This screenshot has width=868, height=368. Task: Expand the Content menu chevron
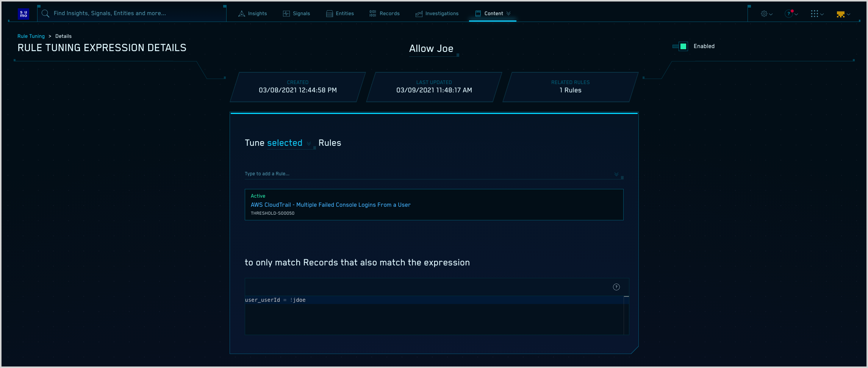click(508, 13)
